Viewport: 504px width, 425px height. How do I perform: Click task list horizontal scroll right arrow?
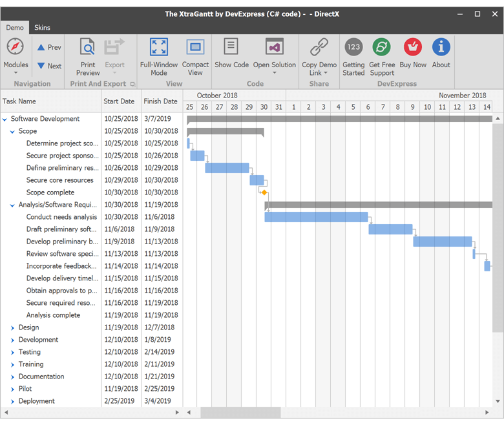pos(177,412)
